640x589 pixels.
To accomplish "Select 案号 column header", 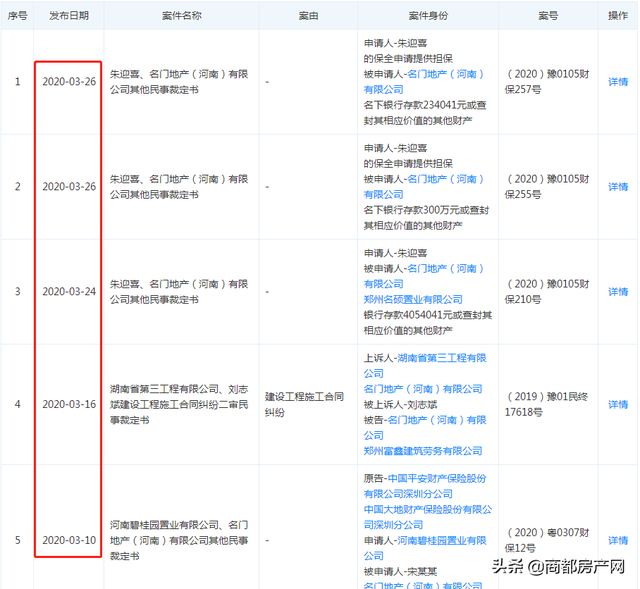I will 548,16.
